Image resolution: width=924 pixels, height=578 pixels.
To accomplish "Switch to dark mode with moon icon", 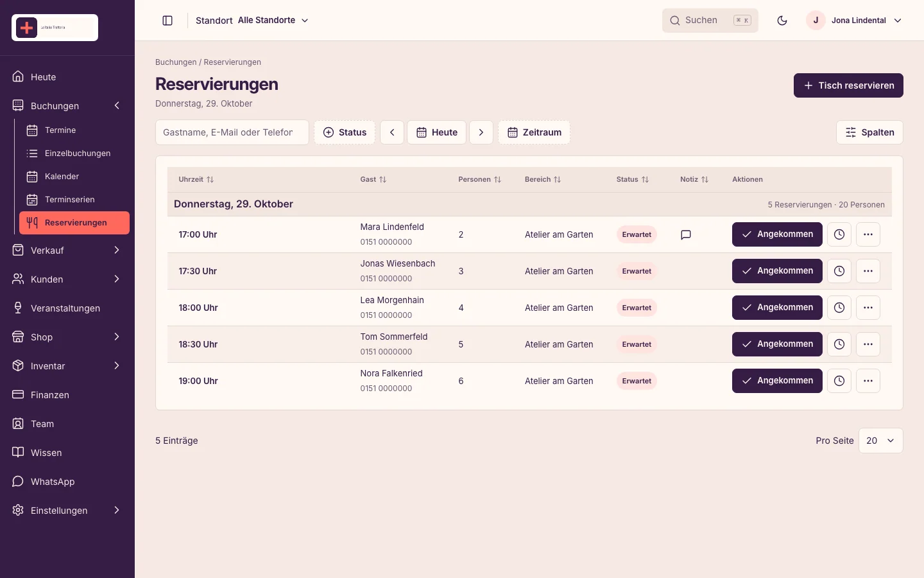I will click(782, 21).
